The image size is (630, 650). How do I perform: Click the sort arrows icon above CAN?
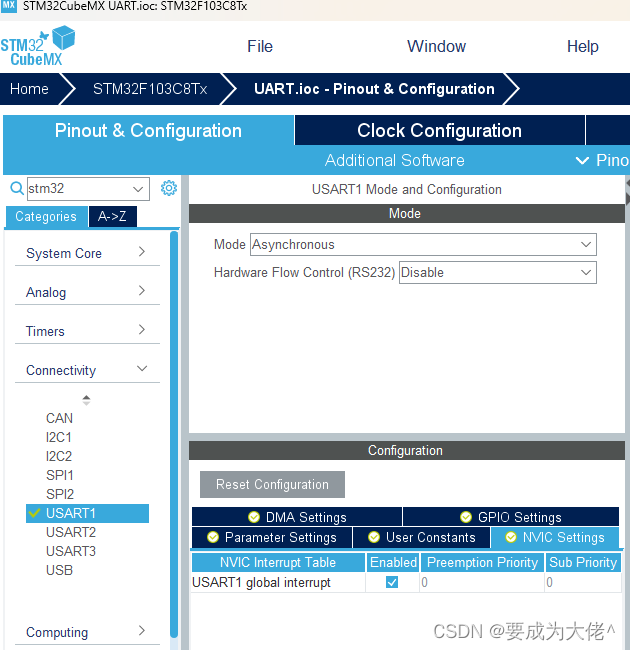(86, 400)
